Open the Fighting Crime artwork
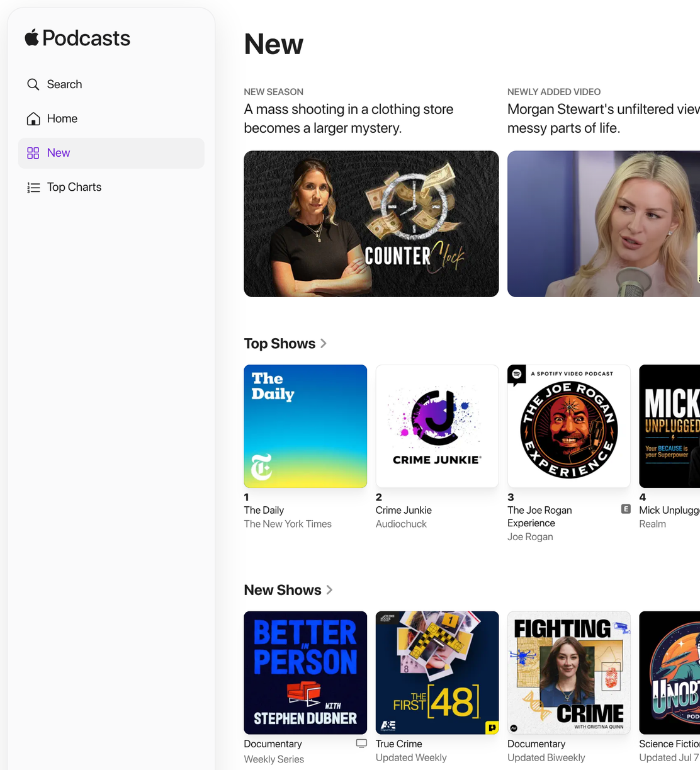Viewport: 700px width, 770px height. coord(569,672)
